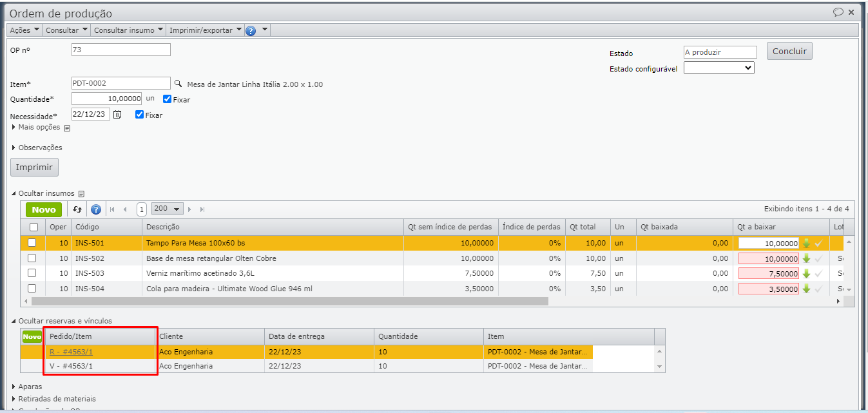
Task: Open the 200 items-per-page dropdown
Action: point(168,209)
